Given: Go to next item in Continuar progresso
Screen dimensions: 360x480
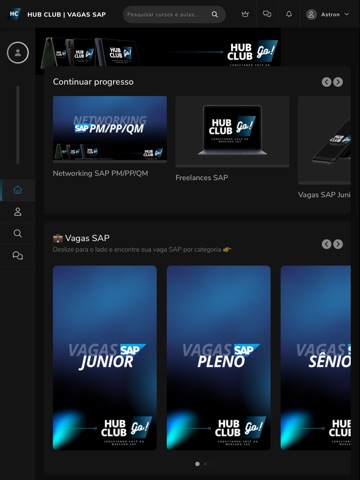Looking at the screenshot, I should coord(338,82).
